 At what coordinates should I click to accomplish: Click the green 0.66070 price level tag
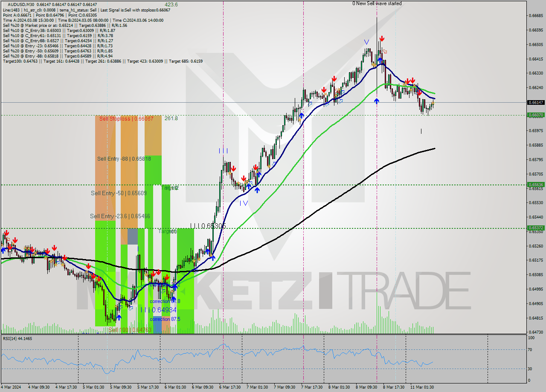click(x=536, y=115)
